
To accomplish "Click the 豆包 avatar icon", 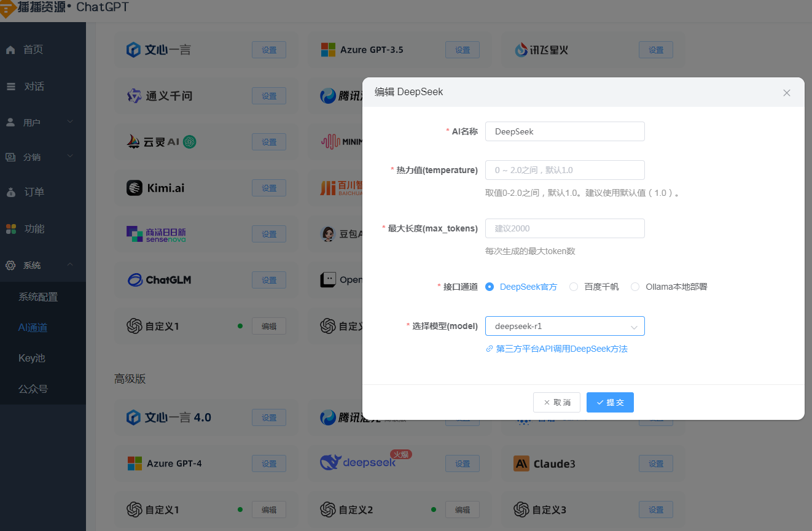I will tap(328, 234).
